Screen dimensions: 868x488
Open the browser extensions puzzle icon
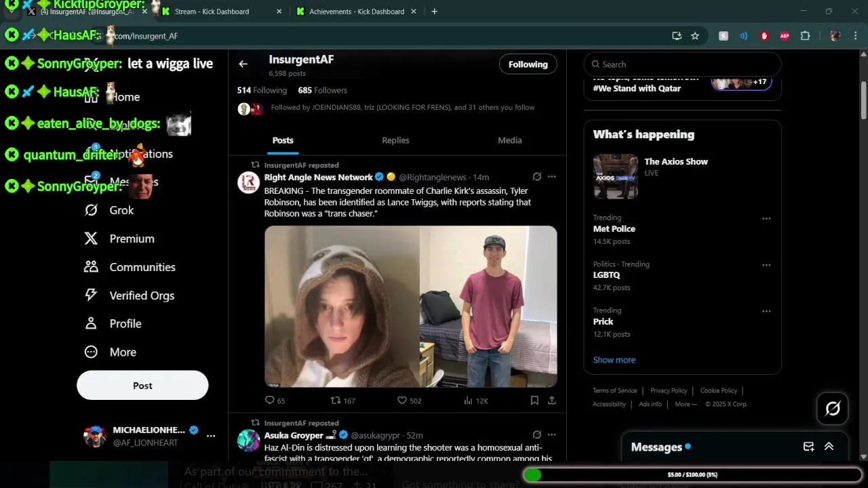click(806, 36)
